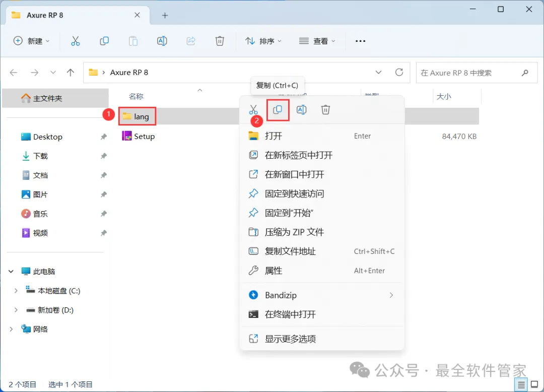Expand 新加卷 (D:) tree node

[16, 310]
